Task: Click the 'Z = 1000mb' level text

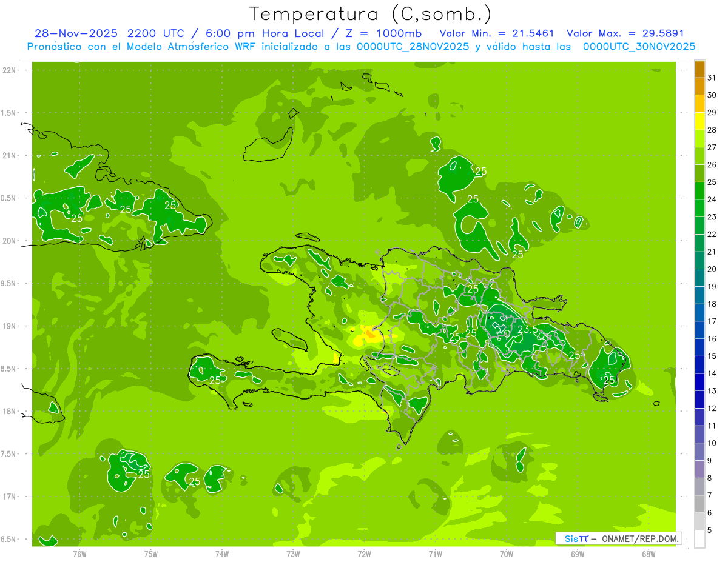Action: 384,33
